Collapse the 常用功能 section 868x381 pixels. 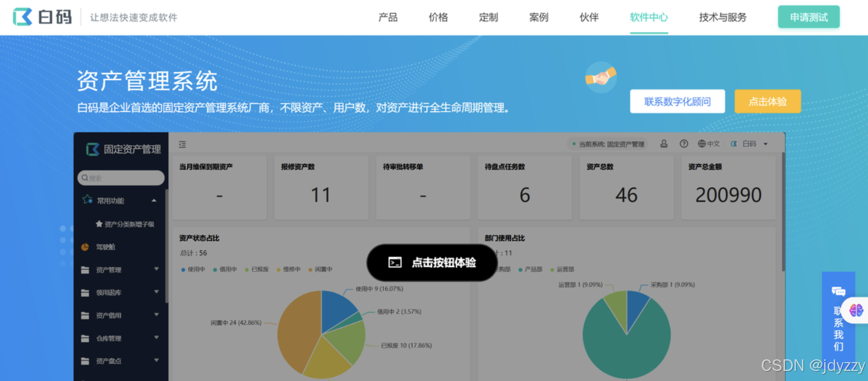click(x=154, y=200)
